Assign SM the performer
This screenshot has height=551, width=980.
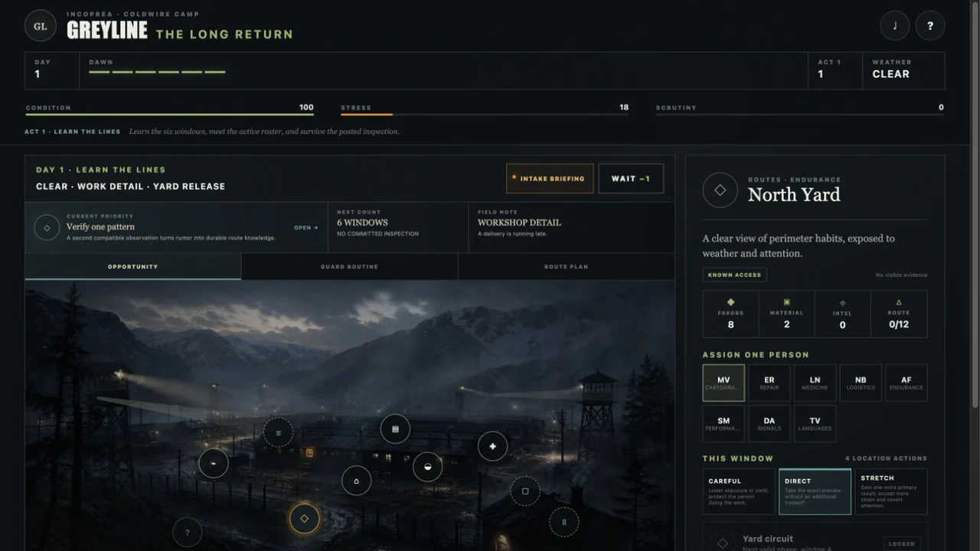724,424
